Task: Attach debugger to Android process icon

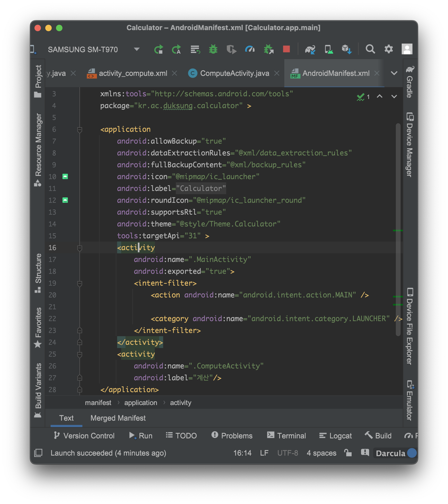Action: [269, 49]
